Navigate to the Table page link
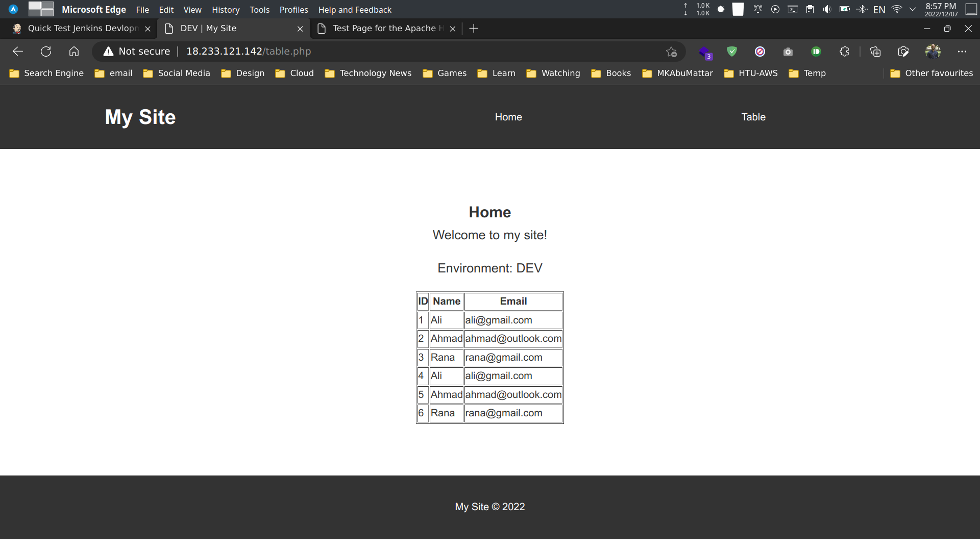This screenshot has height=551, width=980. (753, 117)
